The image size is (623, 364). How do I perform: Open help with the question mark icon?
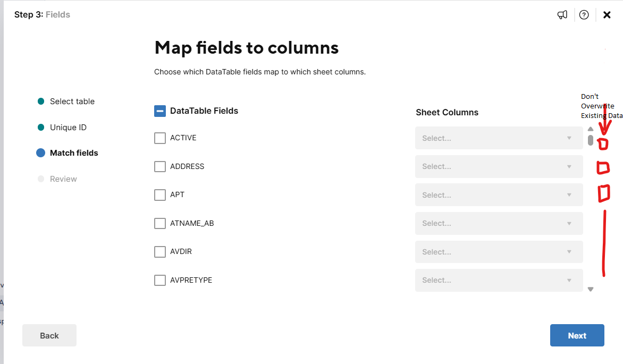(584, 15)
